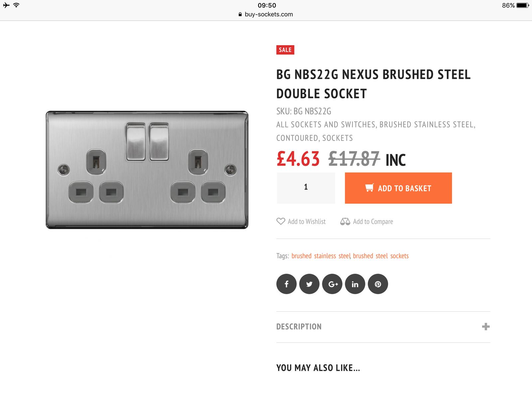
Task: Open the double socket product image
Action: (x=147, y=170)
